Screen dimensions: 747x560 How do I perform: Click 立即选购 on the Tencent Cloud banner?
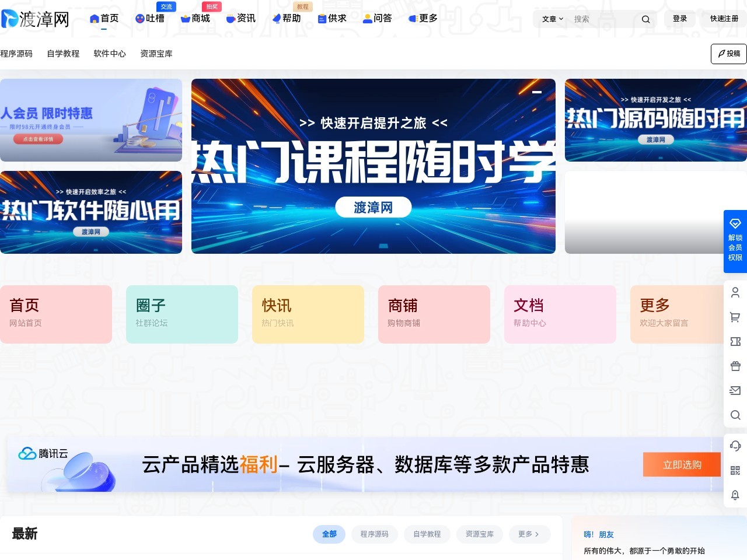pos(681,464)
